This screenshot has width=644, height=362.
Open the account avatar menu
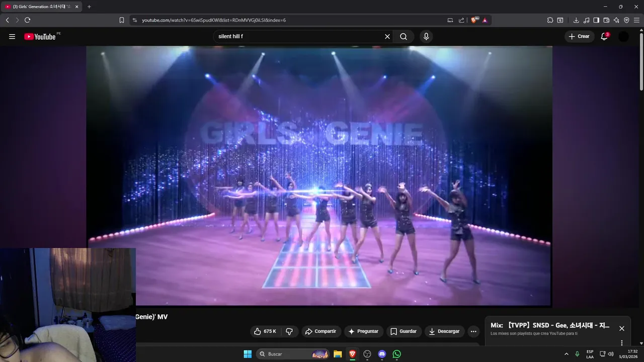[623, 37]
